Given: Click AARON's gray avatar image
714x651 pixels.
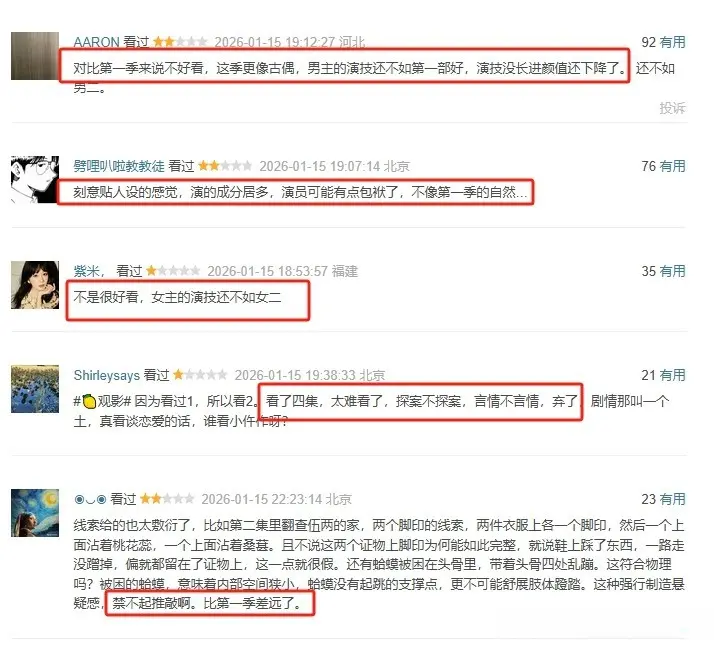Looking at the screenshot, I should (x=35, y=56).
